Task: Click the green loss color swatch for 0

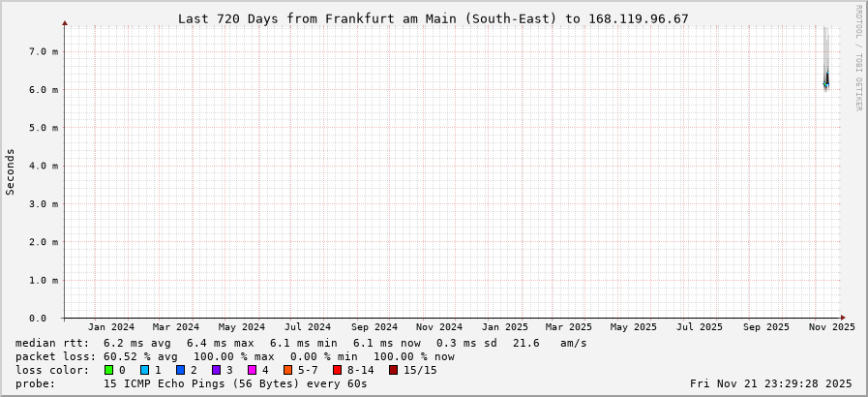Action: tap(108, 370)
